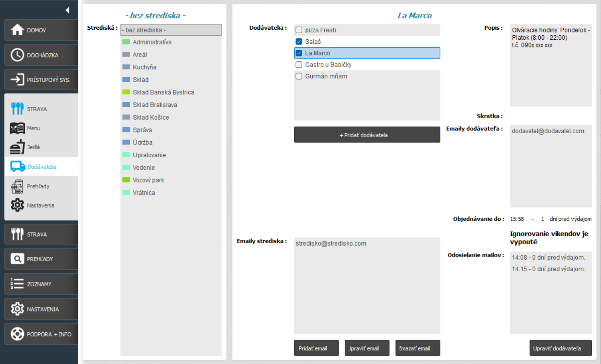Click the Domov house icon
Screen dimensions: 601x364
(x=17, y=30)
